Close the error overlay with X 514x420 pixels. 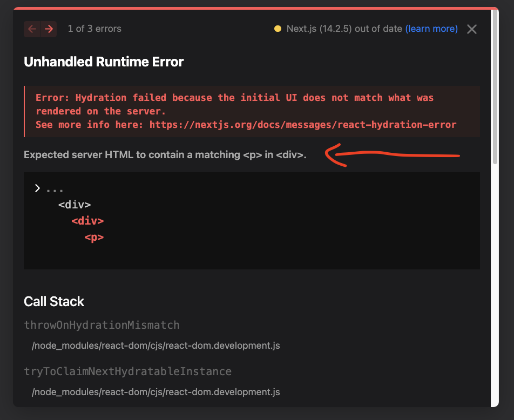[x=472, y=29]
